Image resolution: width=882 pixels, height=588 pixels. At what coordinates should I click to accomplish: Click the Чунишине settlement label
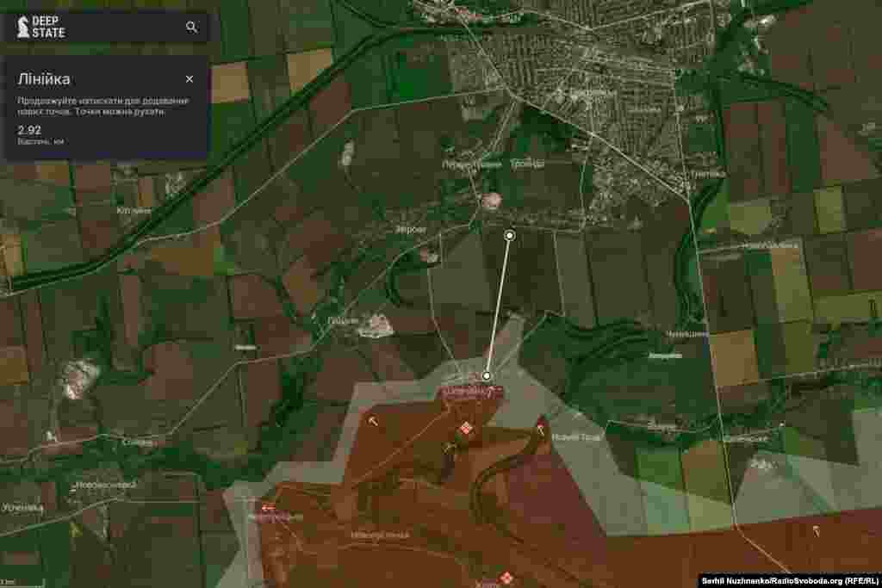click(685, 333)
